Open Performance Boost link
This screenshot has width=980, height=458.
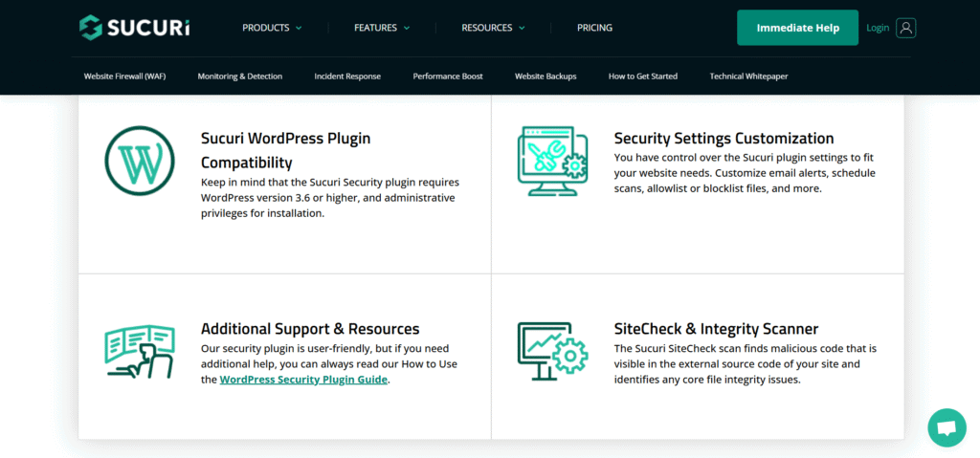click(x=448, y=76)
